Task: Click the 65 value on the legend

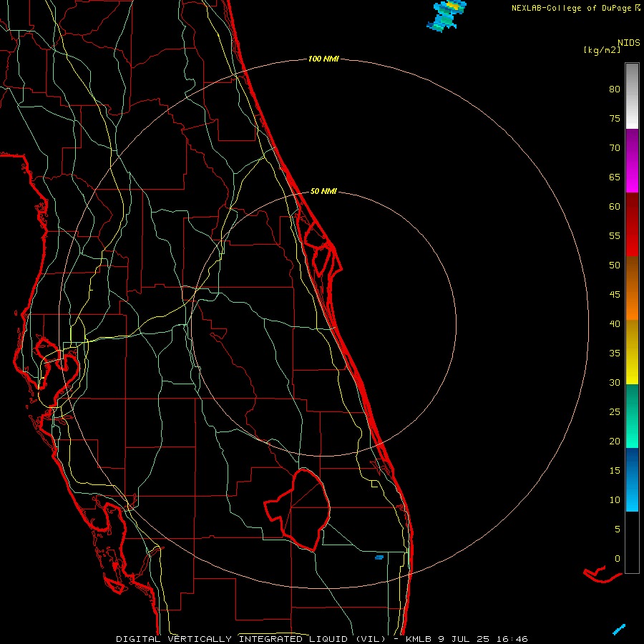Action: pyautogui.click(x=615, y=177)
